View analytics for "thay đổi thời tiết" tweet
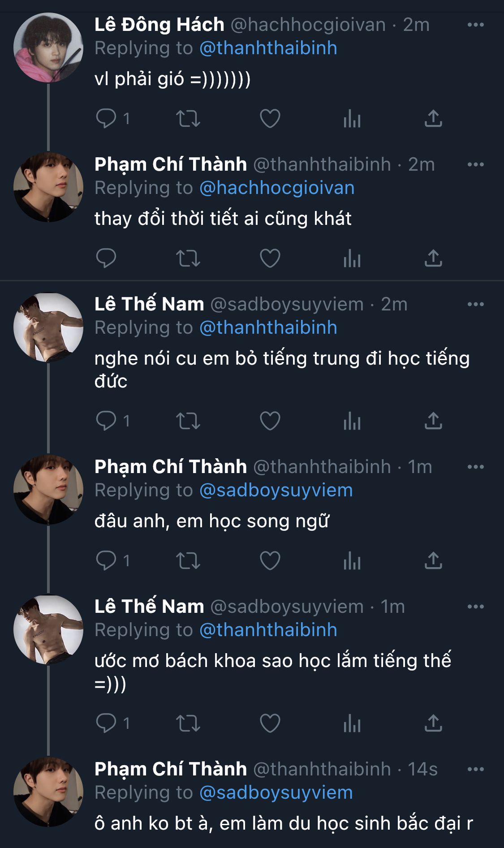The height and width of the screenshot is (848, 504). (x=352, y=258)
